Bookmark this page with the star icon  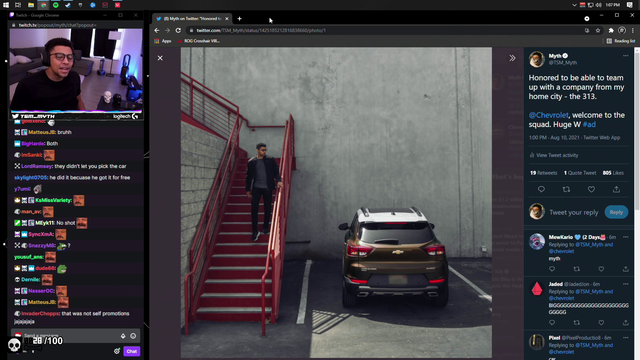pyautogui.click(x=598, y=30)
